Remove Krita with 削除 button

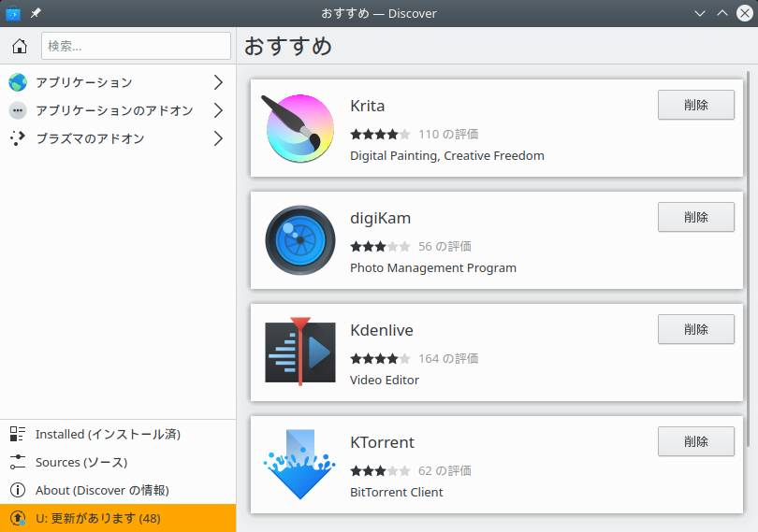click(696, 105)
